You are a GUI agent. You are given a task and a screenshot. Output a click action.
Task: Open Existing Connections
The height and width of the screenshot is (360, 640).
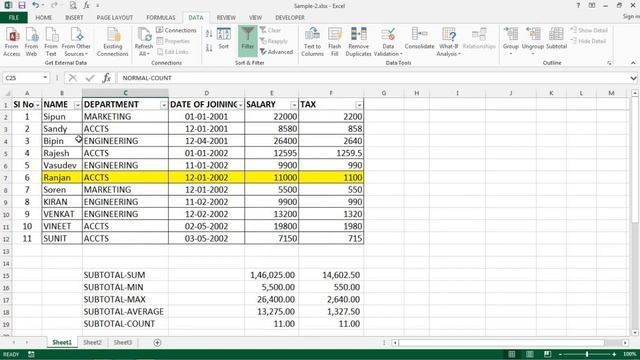(x=113, y=42)
